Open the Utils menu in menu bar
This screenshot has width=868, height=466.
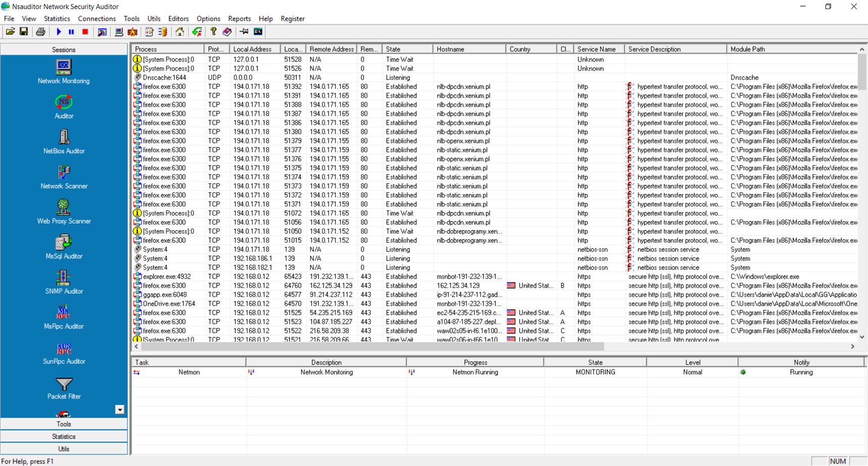tap(154, 19)
